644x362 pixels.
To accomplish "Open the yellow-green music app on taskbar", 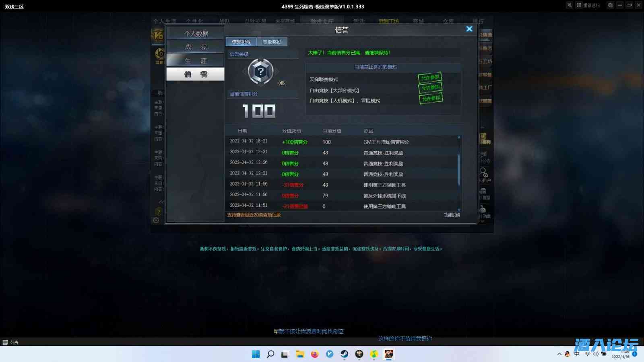I will click(x=374, y=354).
